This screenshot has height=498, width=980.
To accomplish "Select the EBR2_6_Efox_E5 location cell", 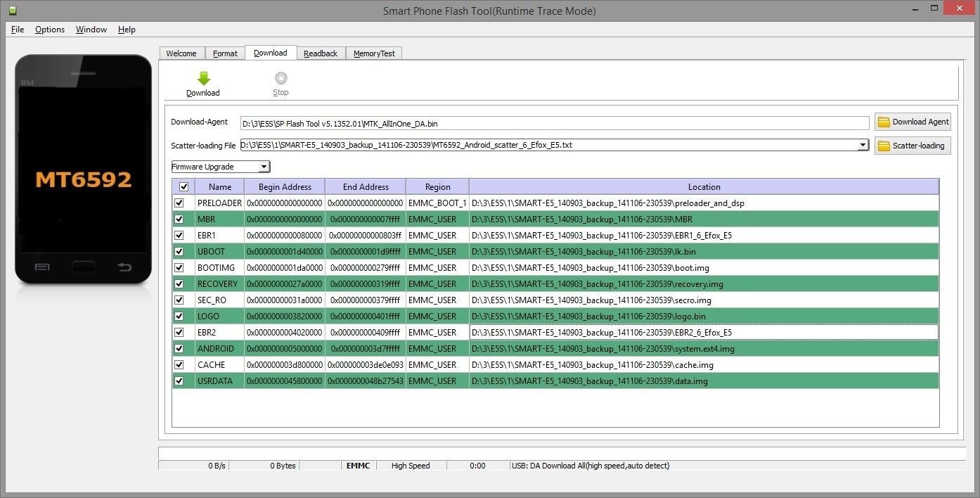I will pyautogui.click(x=704, y=332).
